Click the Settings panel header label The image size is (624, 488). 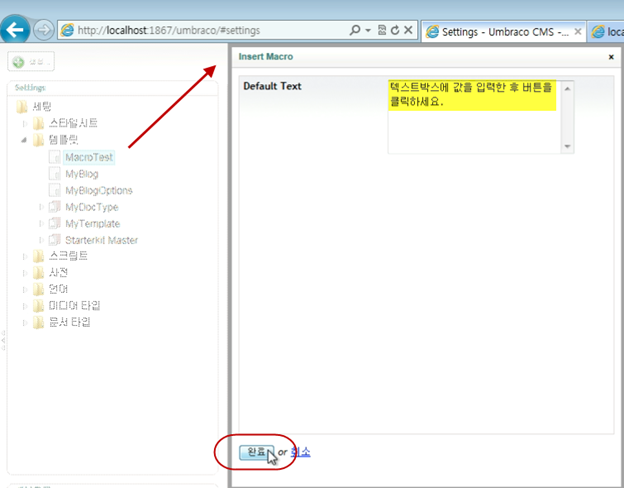[30, 88]
